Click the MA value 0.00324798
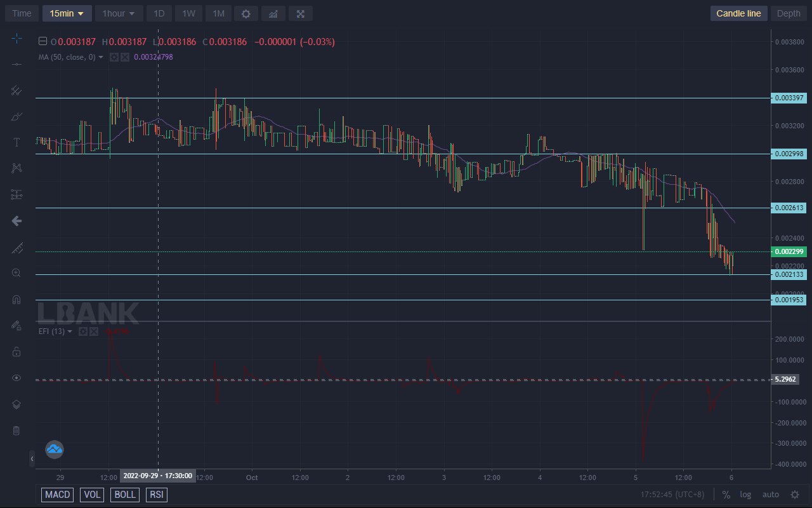 pos(154,57)
